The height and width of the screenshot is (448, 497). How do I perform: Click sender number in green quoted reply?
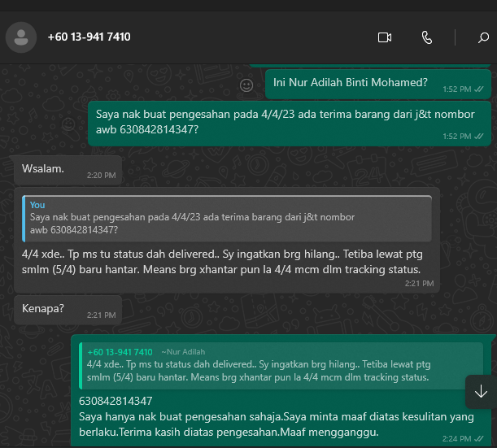tap(120, 352)
